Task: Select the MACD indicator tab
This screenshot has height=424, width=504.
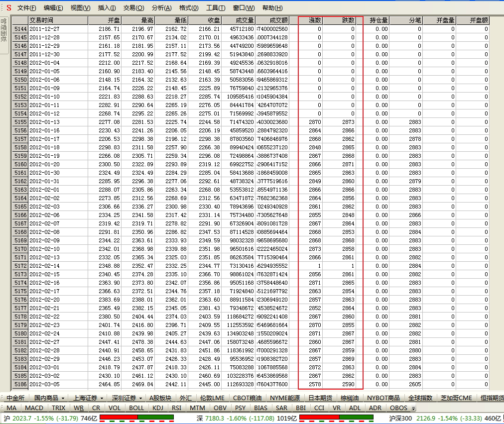Action: [34, 408]
